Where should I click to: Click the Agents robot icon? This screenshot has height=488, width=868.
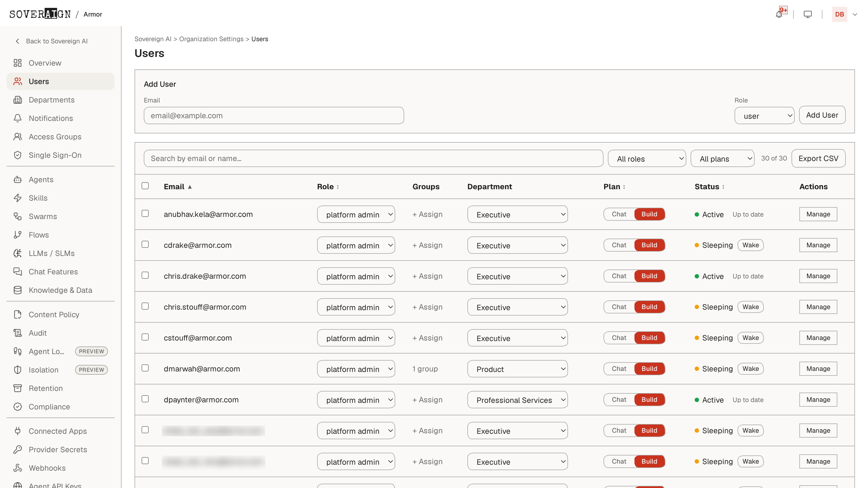18,179
